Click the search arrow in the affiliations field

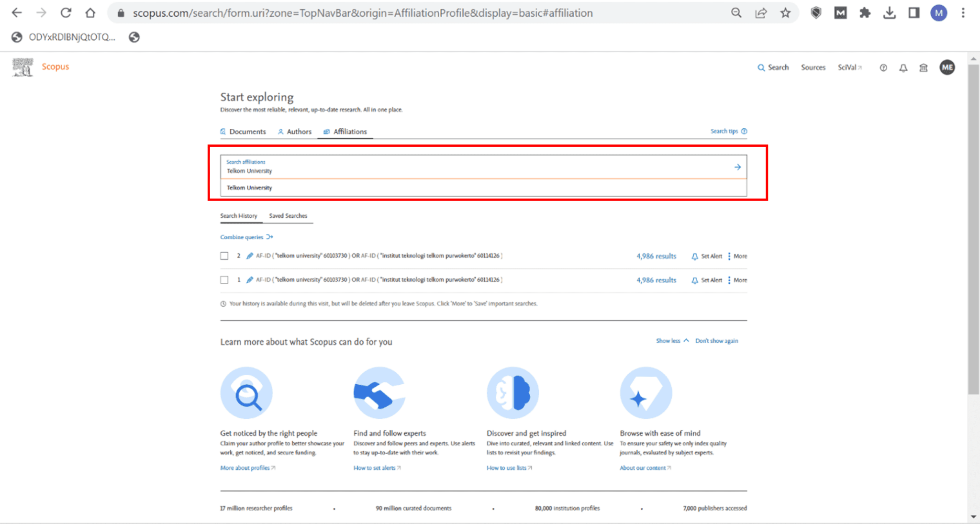click(x=737, y=167)
